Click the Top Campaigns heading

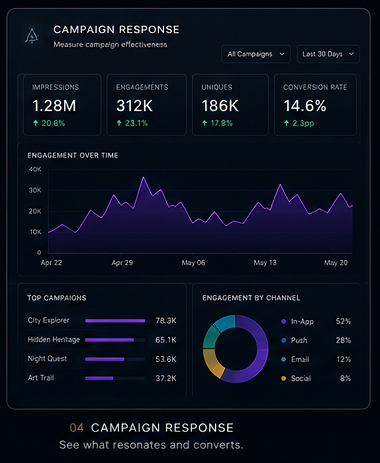coord(57,298)
